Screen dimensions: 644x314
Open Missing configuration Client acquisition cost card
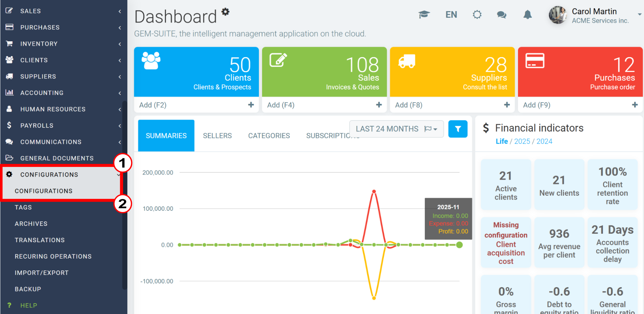tap(506, 243)
